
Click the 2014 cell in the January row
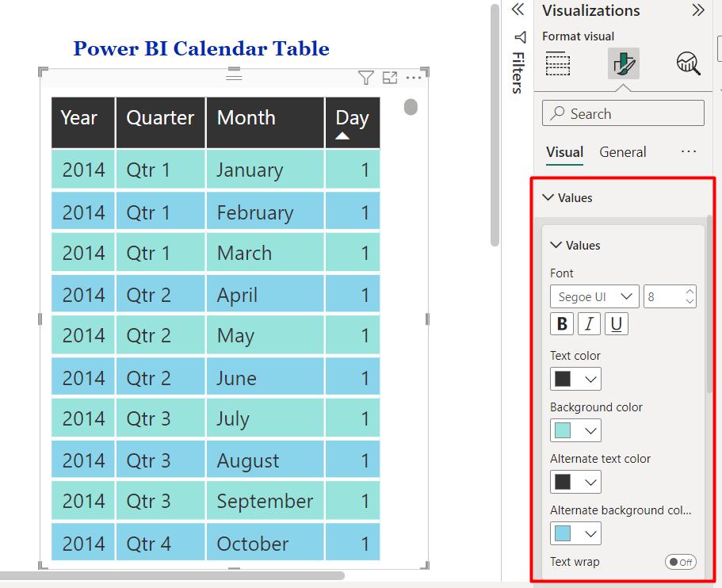83,170
